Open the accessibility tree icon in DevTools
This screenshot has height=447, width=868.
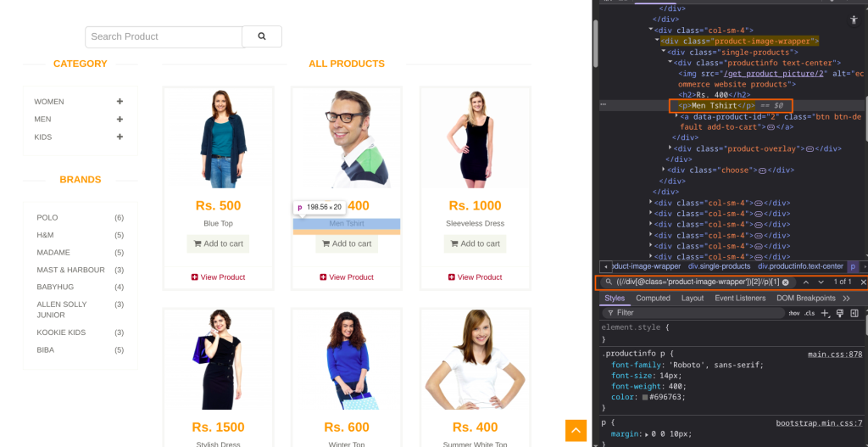[x=854, y=20]
